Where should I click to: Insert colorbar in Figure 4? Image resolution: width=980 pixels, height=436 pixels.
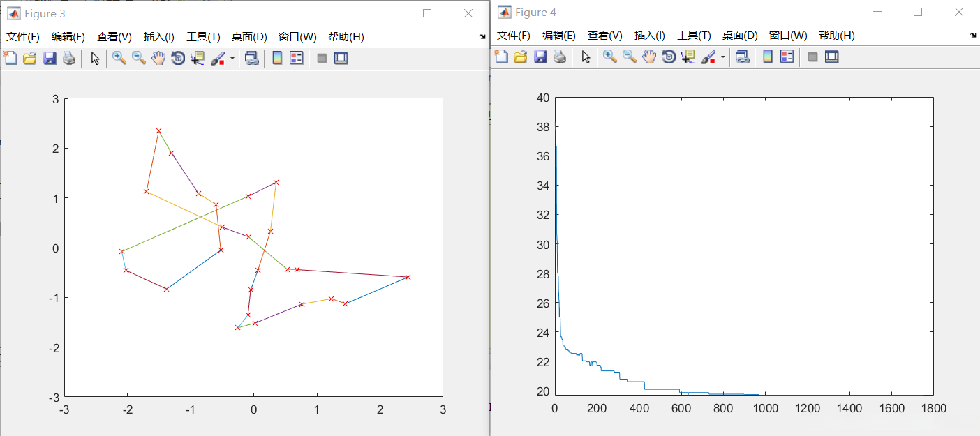pyautogui.click(x=768, y=58)
